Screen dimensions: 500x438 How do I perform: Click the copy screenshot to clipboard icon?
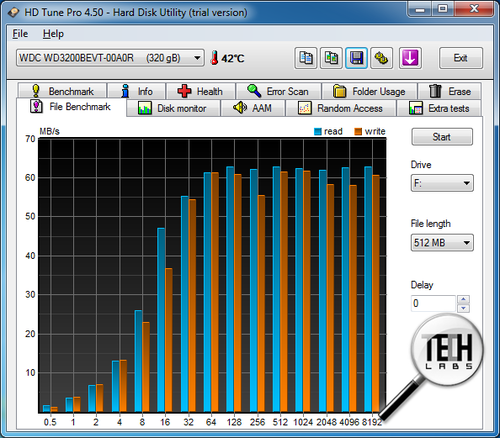331,58
